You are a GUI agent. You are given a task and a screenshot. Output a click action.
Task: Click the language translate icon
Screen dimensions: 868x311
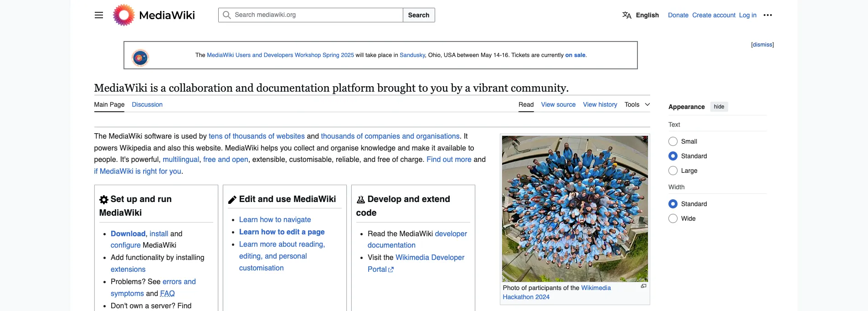coord(627,15)
